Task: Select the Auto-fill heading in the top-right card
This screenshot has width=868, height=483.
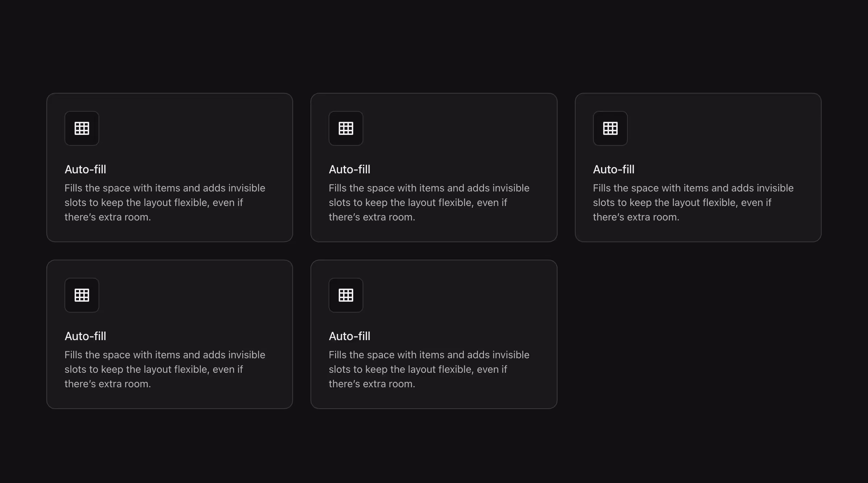Action: [613, 169]
